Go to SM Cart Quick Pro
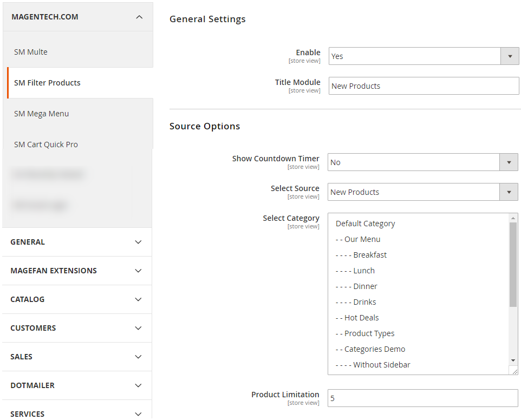Screen dimensions: 521x420 coord(46,145)
